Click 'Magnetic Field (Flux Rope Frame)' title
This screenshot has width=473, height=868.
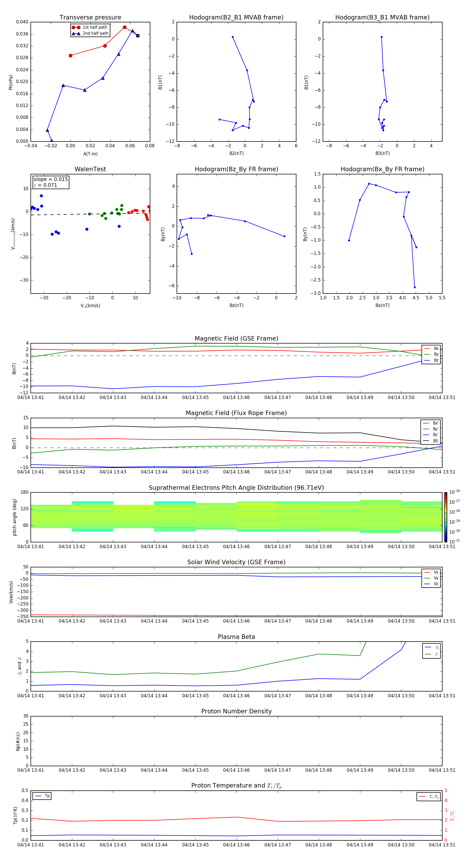coord(236,413)
